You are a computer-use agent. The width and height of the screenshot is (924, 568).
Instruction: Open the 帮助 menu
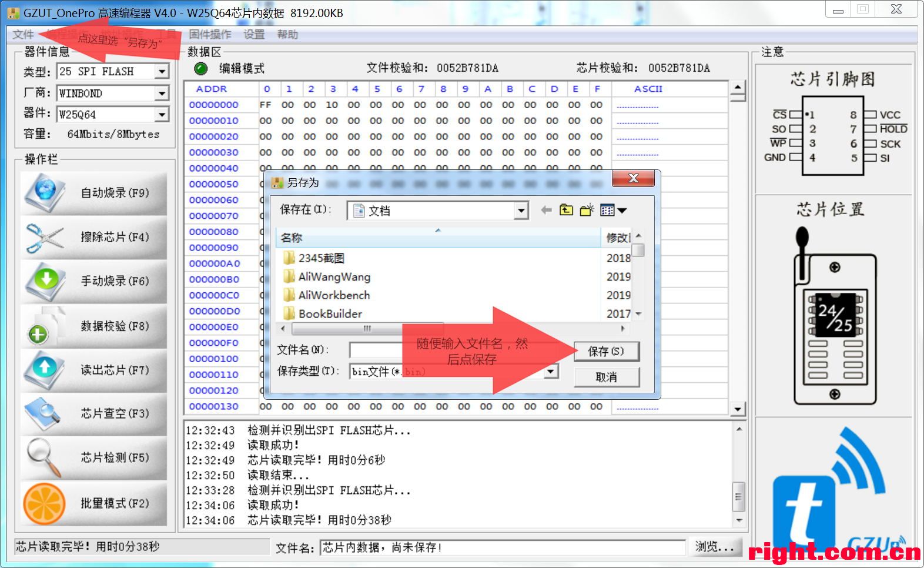coord(287,35)
